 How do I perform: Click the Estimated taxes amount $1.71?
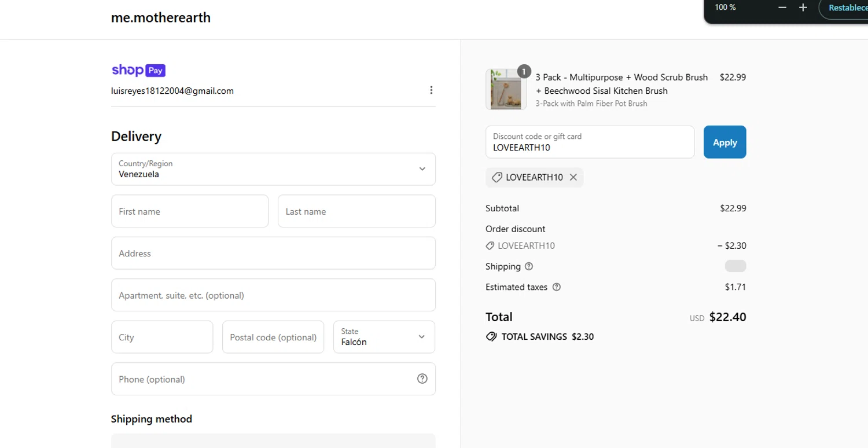point(735,287)
